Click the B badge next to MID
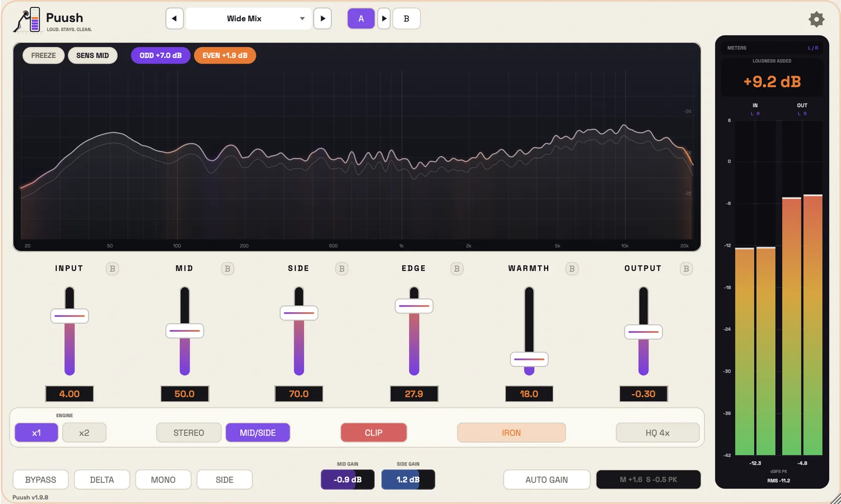Screen dimensions: 841x504 coord(227,269)
